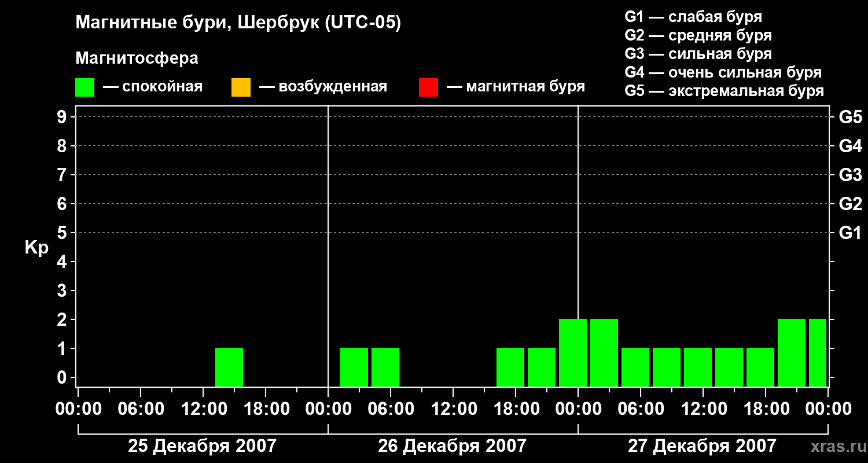Screen dimensions: 868x463
Task: Click the red 'магнитная буря' legend swatch
Action: point(428,87)
